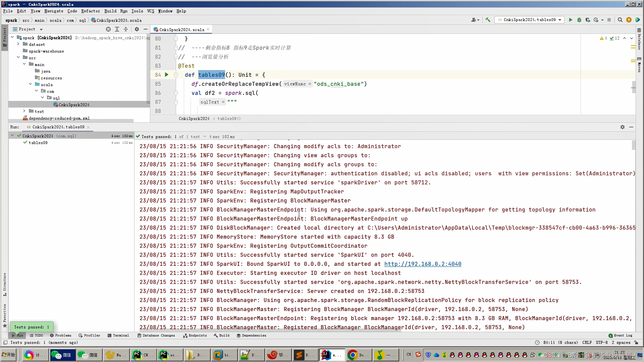Open Search Everywhere magnifier icon
644x362 pixels.
(x=620, y=20)
